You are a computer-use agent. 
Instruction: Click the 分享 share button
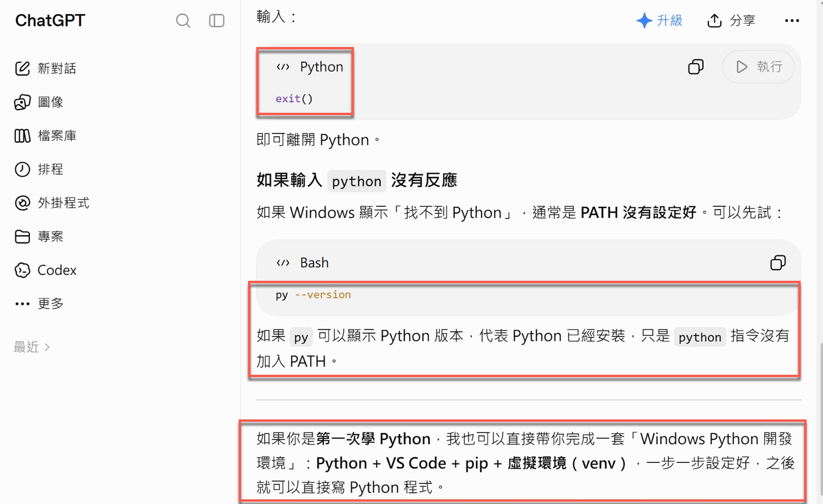click(731, 21)
